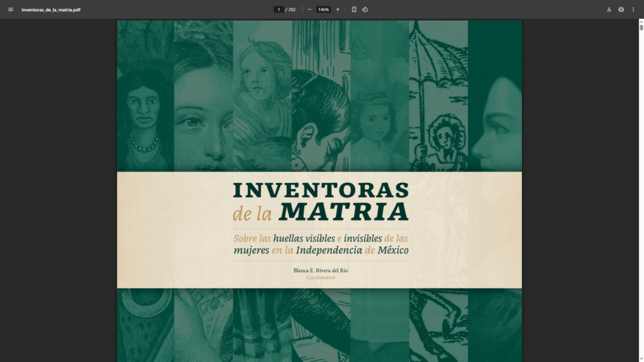The width and height of the screenshot is (644, 362).
Task: Click the scrollbar down arrow
Action: click(641, 359)
